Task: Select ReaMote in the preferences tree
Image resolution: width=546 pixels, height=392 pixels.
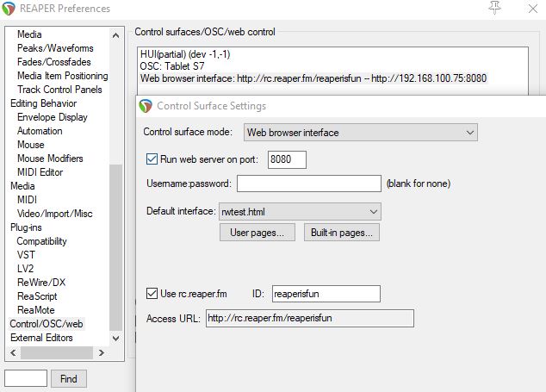Action: pyautogui.click(x=36, y=310)
